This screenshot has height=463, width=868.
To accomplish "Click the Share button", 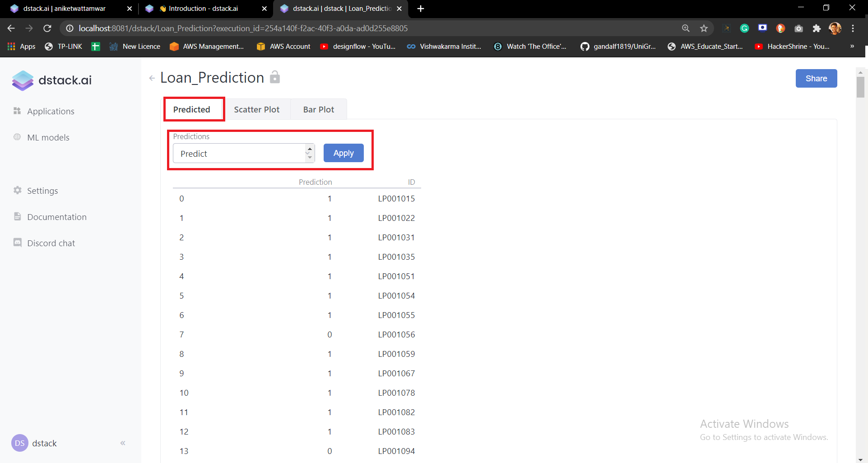I will [x=816, y=78].
